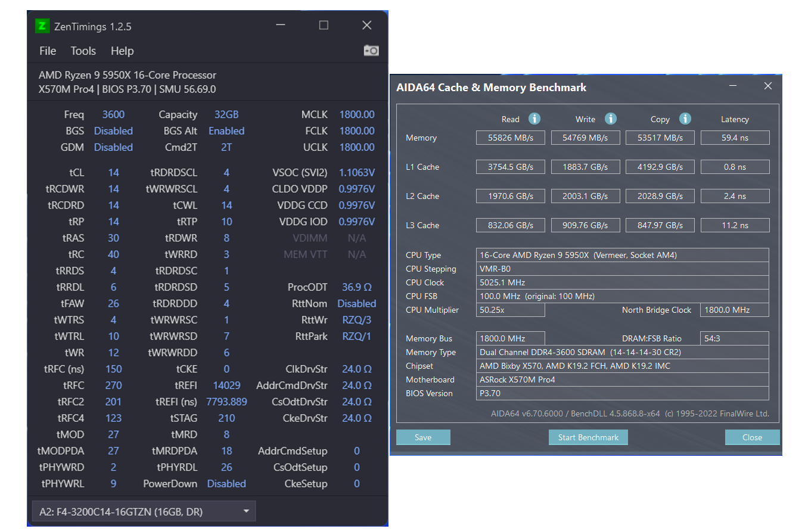Click the tCL value 14

click(113, 173)
